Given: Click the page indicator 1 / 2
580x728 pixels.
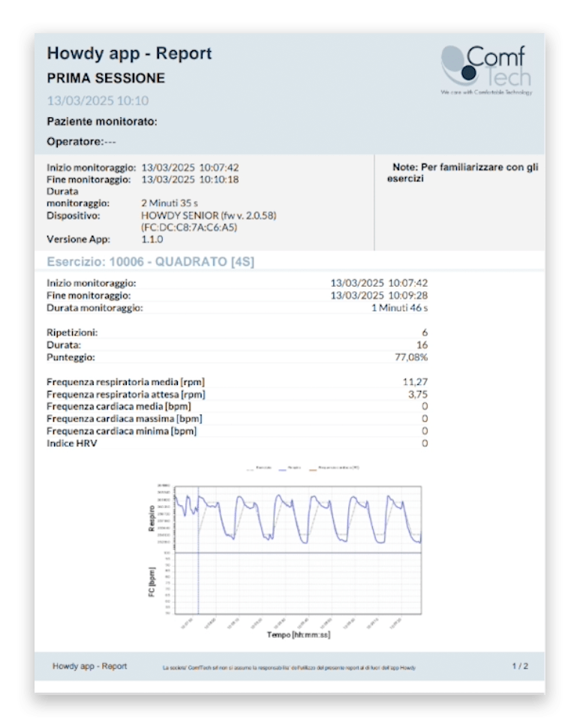Looking at the screenshot, I should pyautogui.click(x=520, y=666).
